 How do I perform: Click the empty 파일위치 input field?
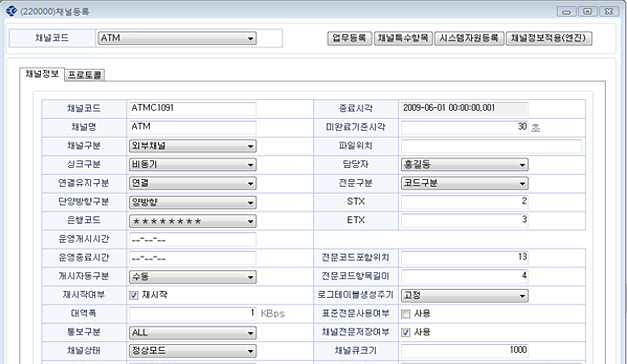tap(491, 146)
